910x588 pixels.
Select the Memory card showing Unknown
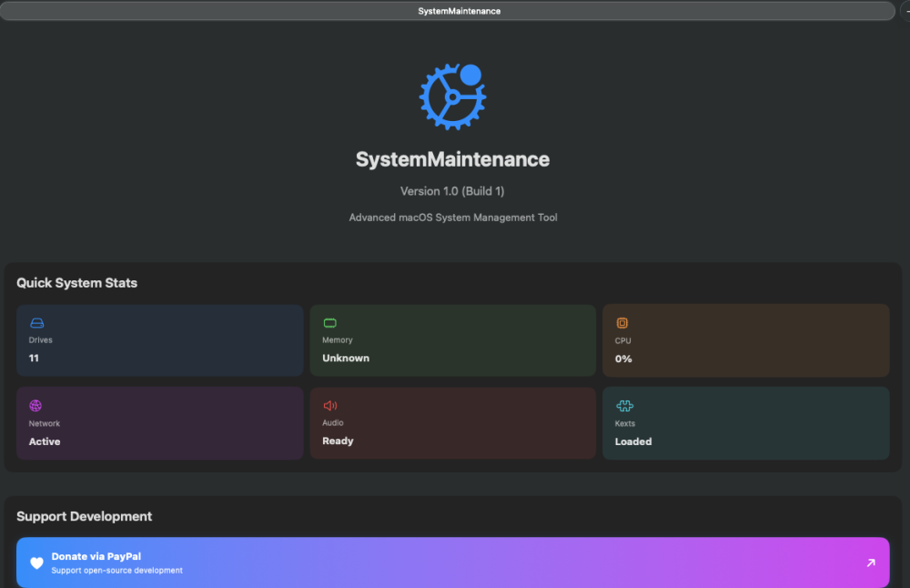(452, 340)
